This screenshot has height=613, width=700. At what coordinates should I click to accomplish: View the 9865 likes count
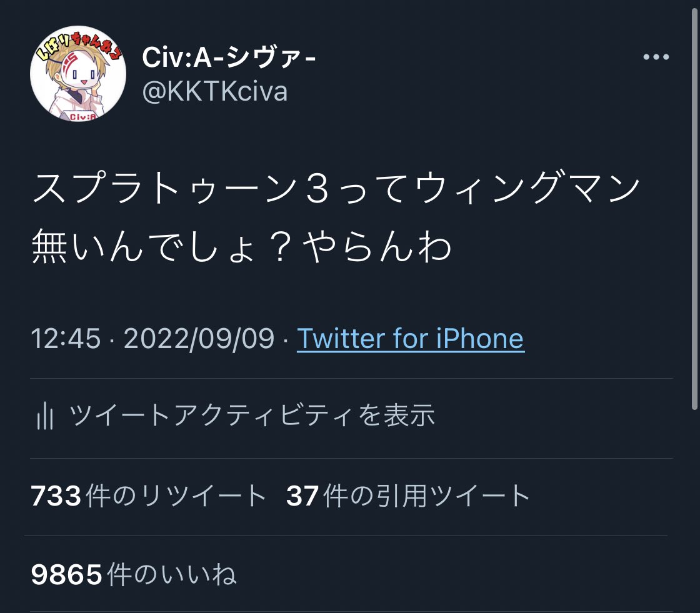point(66,575)
